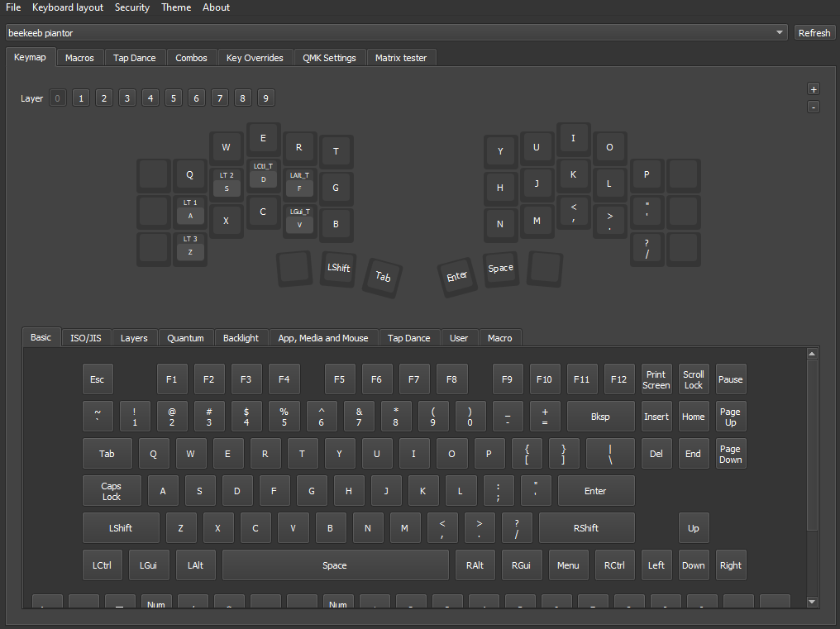
Task: Click the Refresh button
Action: coord(814,33)
